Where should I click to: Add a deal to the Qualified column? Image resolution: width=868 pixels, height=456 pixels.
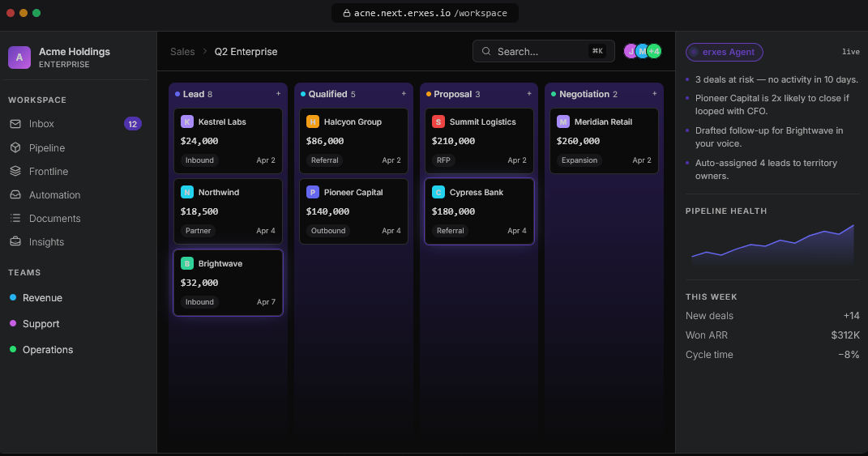404,94
